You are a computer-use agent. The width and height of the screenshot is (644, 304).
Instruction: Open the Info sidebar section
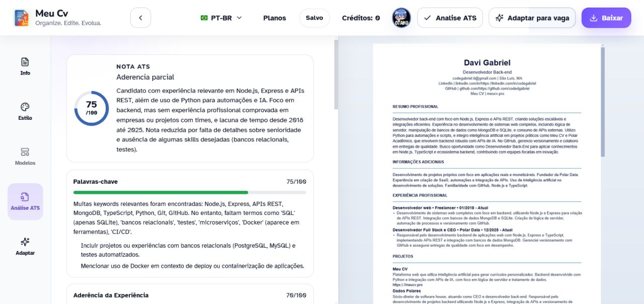[25, 66]
